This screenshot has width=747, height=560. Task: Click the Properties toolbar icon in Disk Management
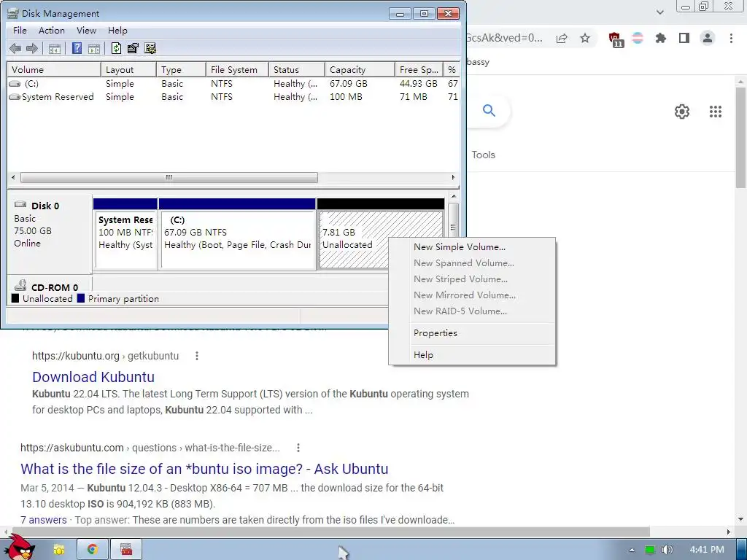(x=133, y=48)
